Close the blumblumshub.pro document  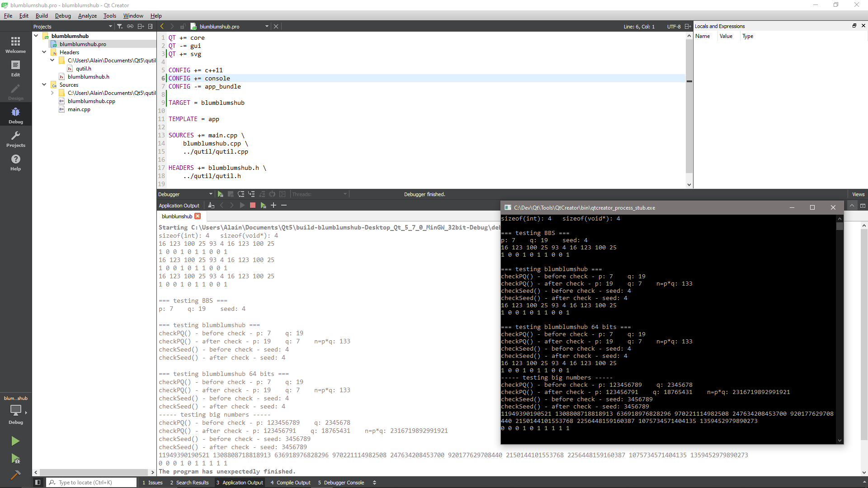tap(276, 26)
